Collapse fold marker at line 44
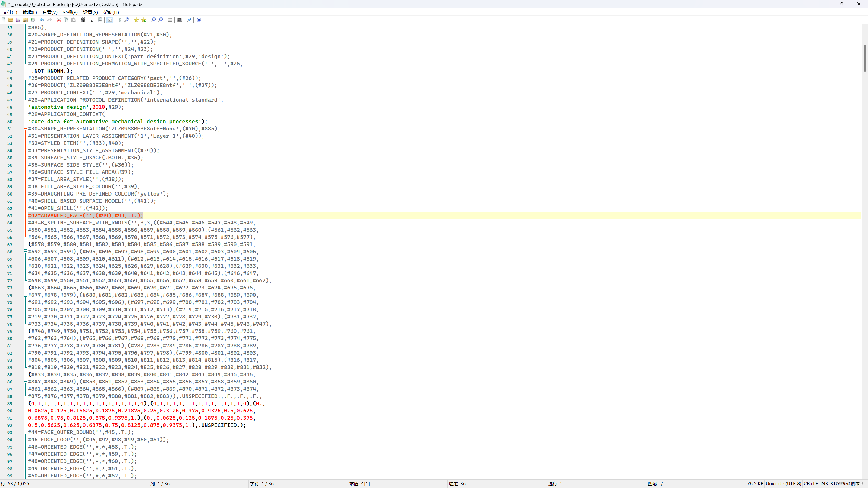868x488 pixels. point(25,78)
